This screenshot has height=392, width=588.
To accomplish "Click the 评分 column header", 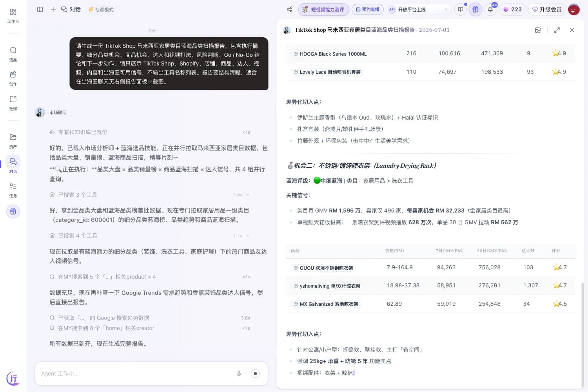I will click(x=556, y=250).
